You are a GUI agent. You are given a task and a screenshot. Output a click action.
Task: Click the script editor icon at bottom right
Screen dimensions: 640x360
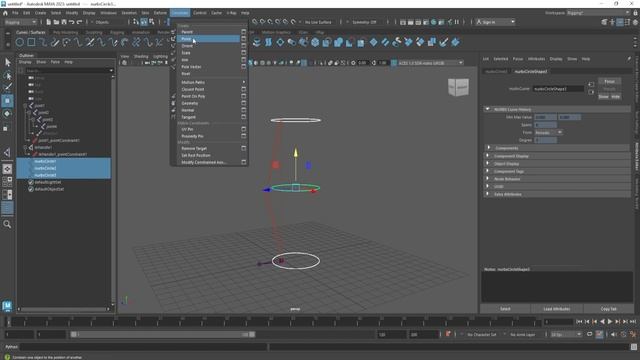(634, 347)
